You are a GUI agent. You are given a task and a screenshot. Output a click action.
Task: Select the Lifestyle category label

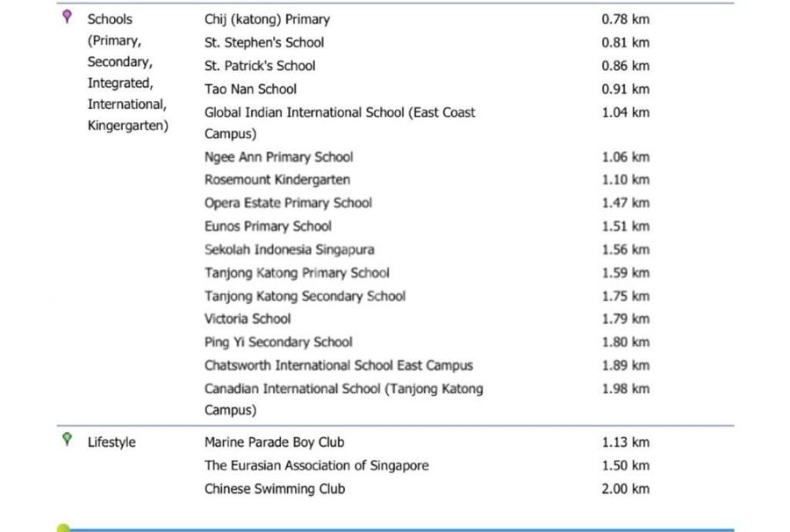[x=111, y=442]
